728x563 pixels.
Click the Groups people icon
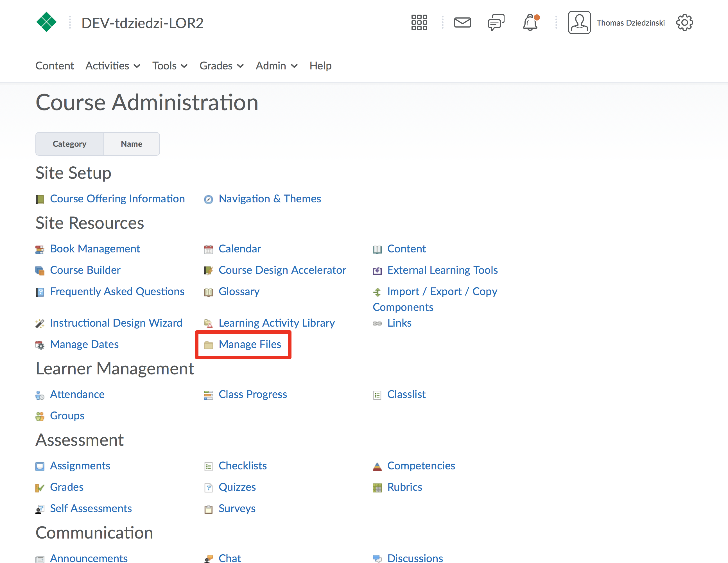40,416
